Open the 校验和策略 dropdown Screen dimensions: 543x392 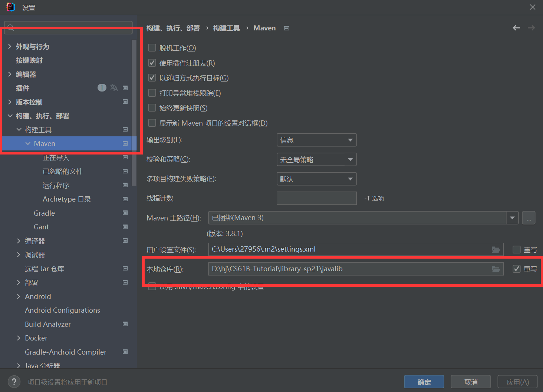point(317,159)
